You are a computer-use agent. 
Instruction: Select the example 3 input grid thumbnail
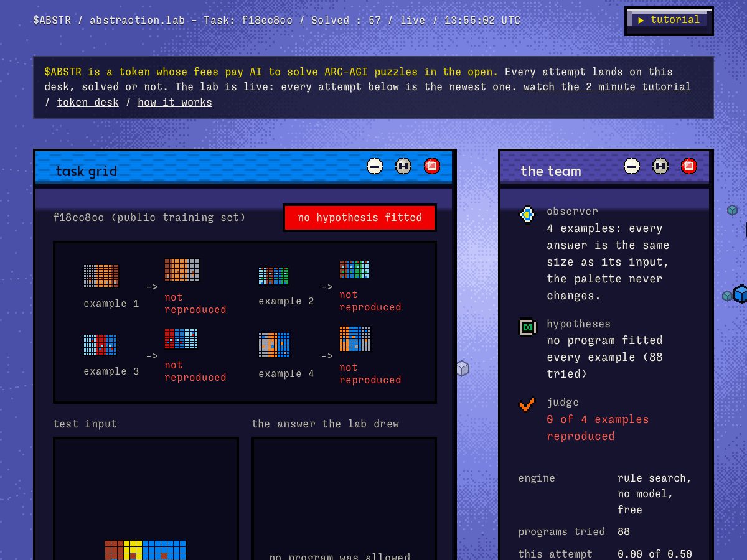pos(100,345)
